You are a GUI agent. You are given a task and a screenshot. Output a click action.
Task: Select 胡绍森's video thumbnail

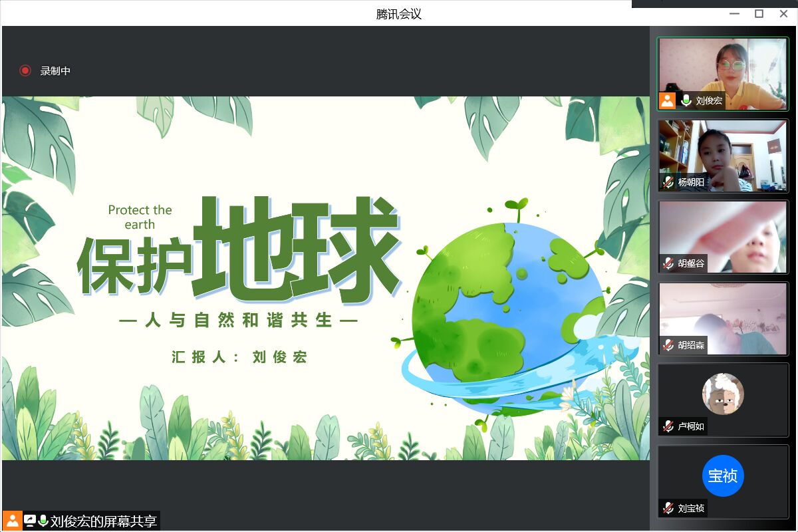(723, 313)
